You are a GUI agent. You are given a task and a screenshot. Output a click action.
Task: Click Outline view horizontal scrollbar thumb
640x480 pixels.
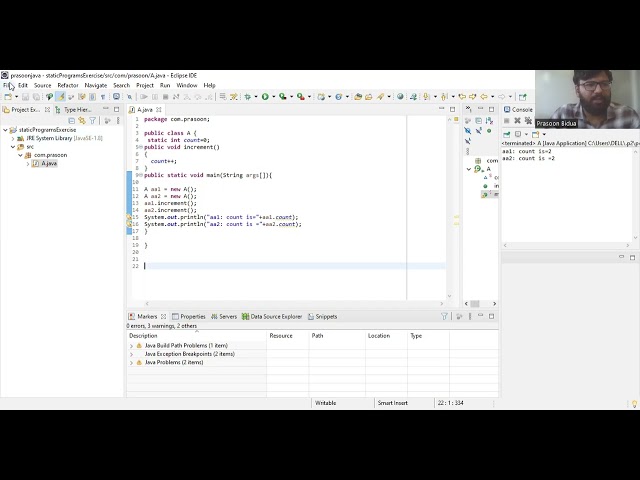coord(475,304)
